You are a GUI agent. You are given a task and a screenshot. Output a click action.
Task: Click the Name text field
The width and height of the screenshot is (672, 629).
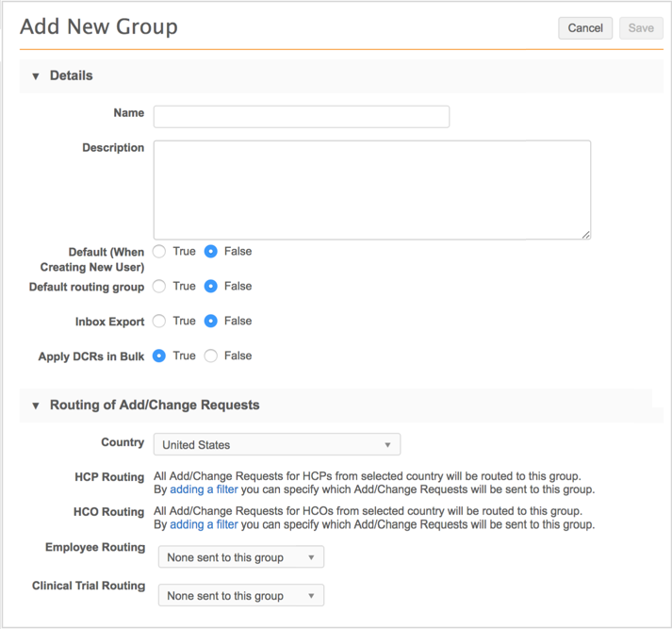(301, 116)
